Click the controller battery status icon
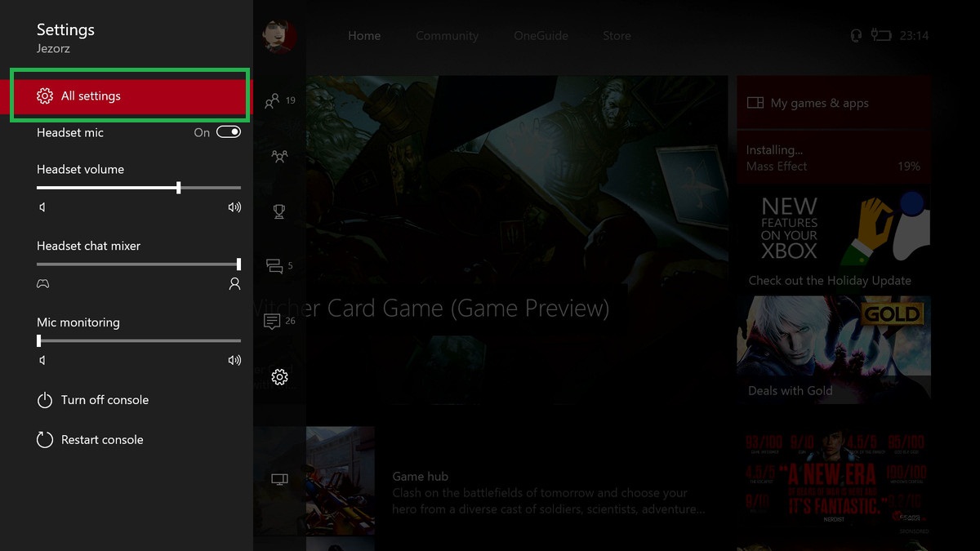This screenshot has width=980, height=551. click(880, 35)
